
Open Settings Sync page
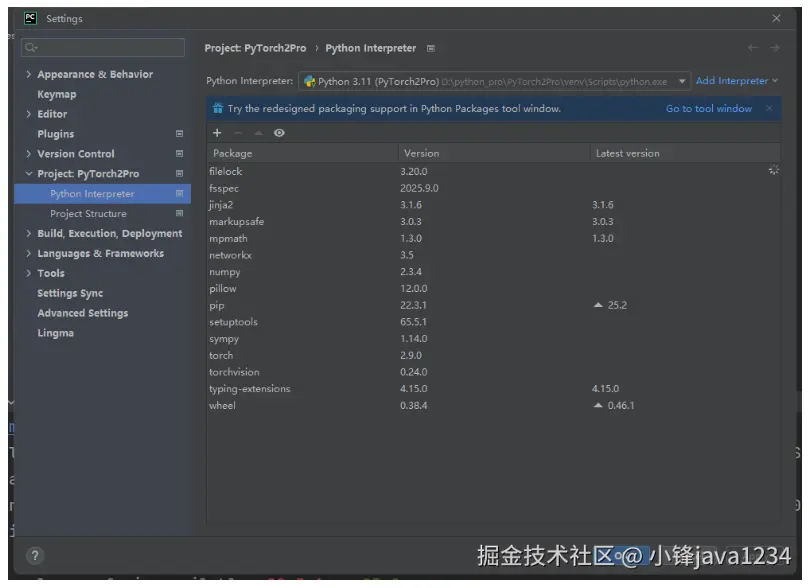pyautogui.click(x=70, y=293)
